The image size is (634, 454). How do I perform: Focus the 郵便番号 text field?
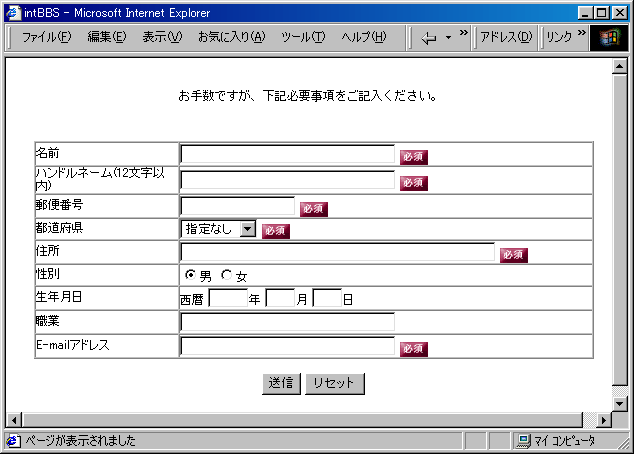[238, 206]
